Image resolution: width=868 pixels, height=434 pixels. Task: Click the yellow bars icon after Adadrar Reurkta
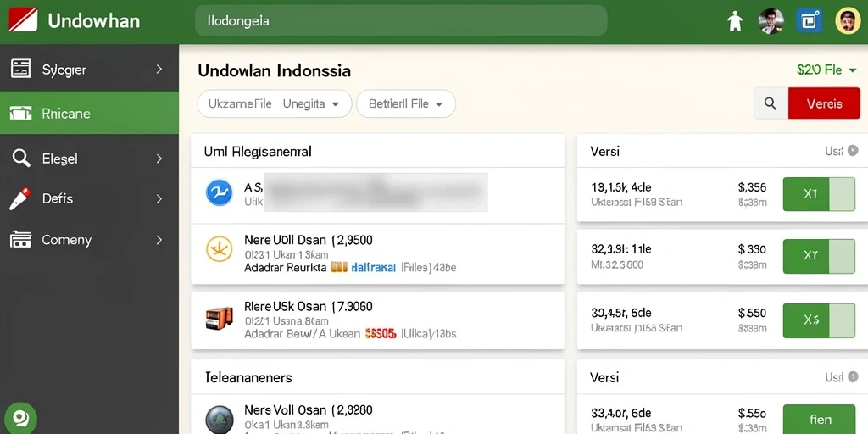pos(339,268)
